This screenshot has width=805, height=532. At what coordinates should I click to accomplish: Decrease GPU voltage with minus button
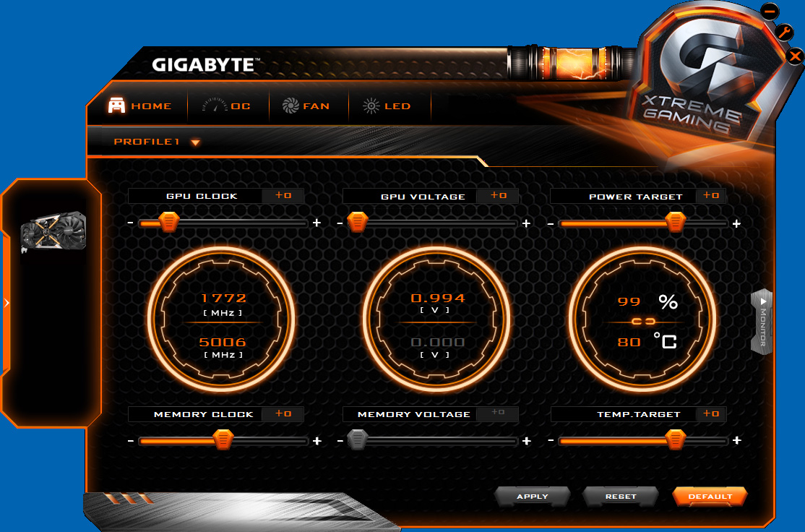pyautogui.click(x=340, y=223)
